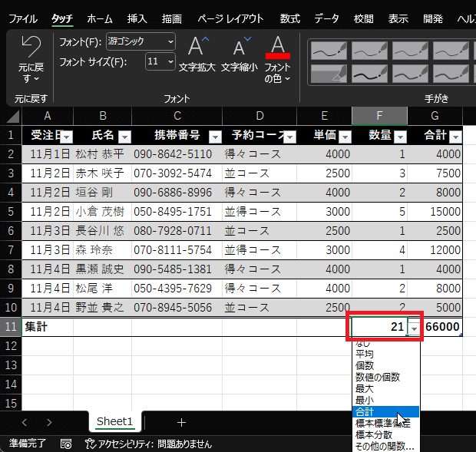
Task: Open the フォント サイズ dropdown
Action: pos(160,61)
